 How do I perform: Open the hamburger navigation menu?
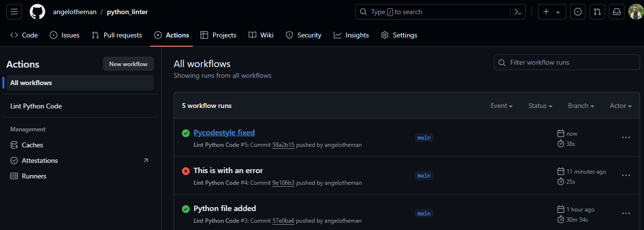click(14, 12)
